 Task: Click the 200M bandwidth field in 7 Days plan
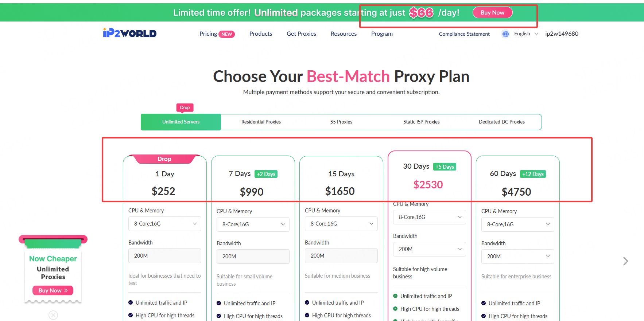[253, 257]
